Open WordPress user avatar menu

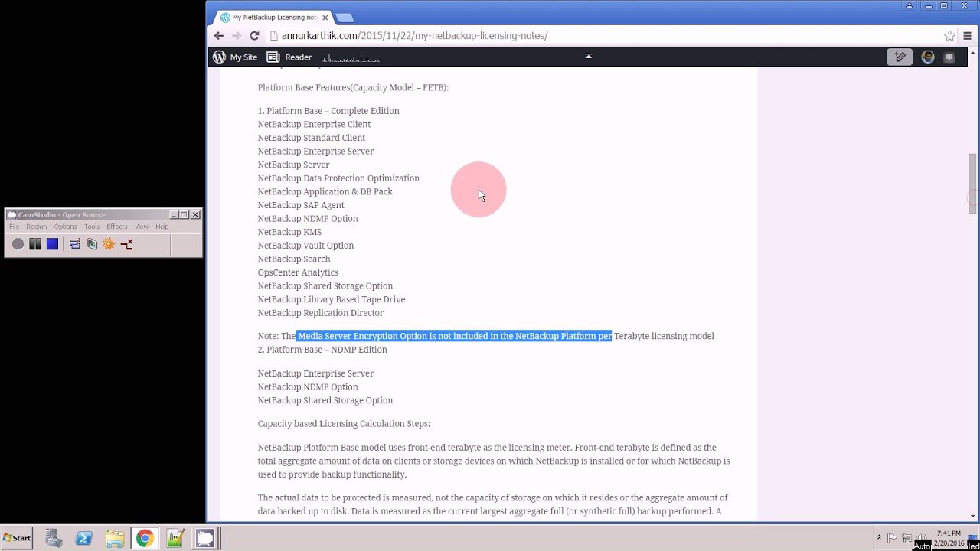(x=927, y=57)
